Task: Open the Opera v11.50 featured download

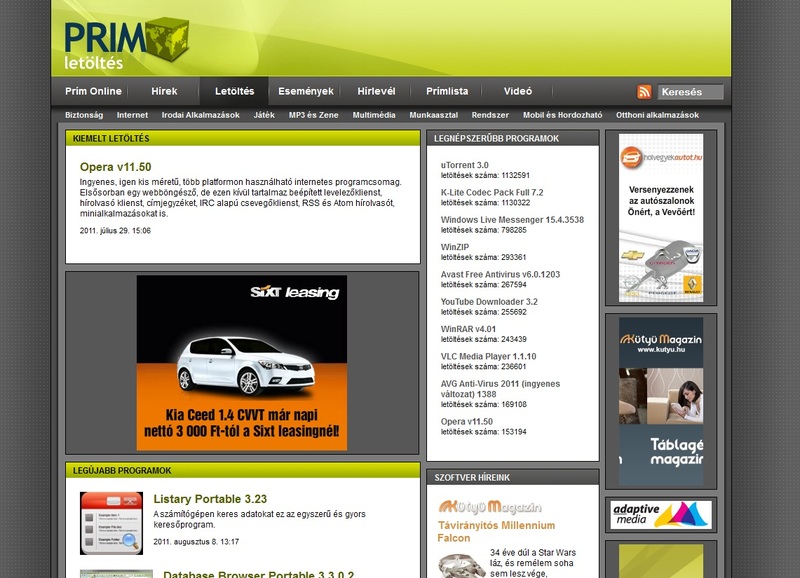Action: [x=115, y=167]
